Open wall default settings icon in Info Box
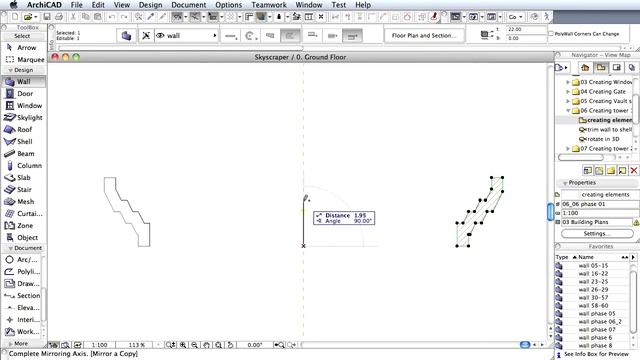The height and width of the screenshot is (360, 640). click(126, 36)
